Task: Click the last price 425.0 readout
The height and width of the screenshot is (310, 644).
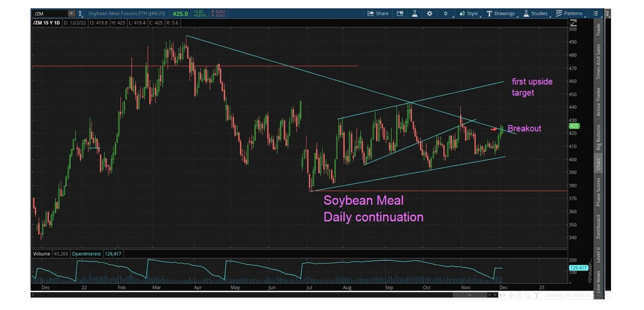Action: pos(180,14)
